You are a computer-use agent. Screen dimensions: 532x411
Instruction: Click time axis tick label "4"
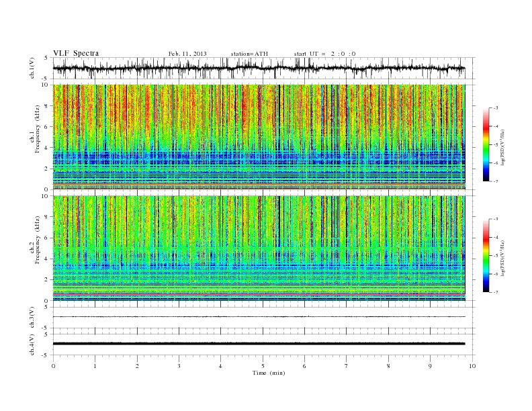tap(220, 366)
